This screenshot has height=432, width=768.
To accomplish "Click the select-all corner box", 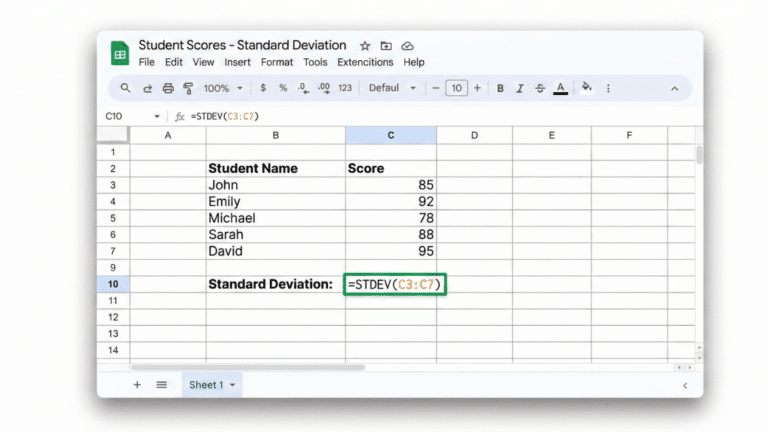I will coord(113,135).
